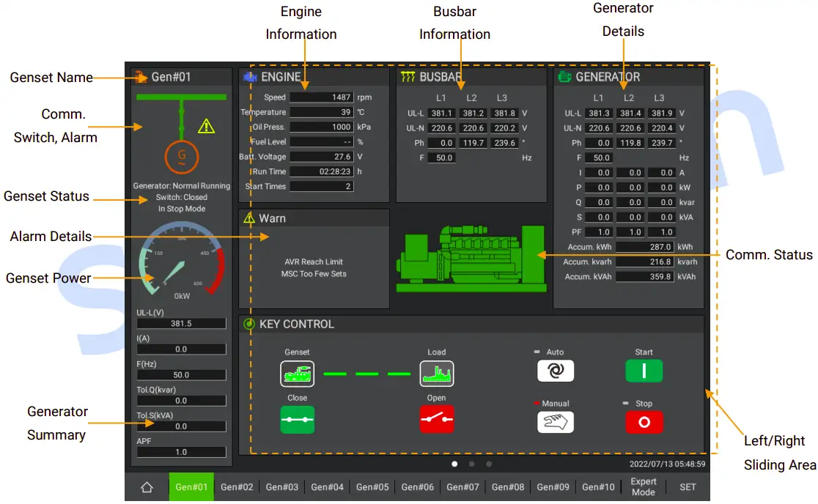
Task: Click the Engine panel header icon
Action: 250,76
